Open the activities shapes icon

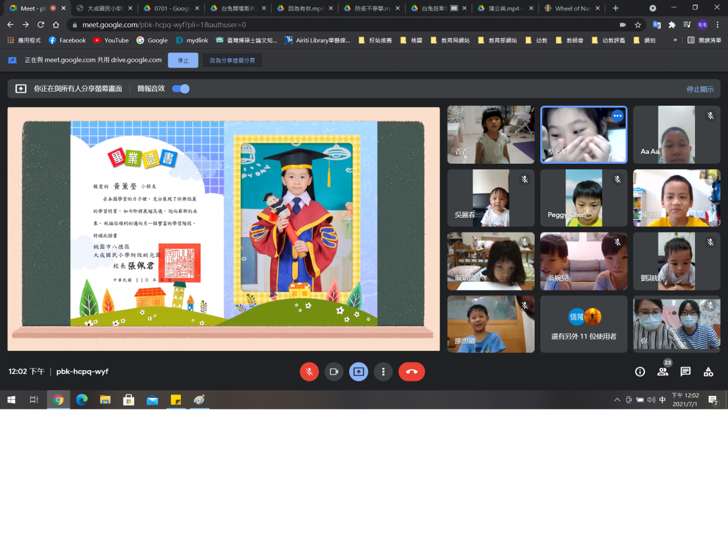tap(708, 372)
